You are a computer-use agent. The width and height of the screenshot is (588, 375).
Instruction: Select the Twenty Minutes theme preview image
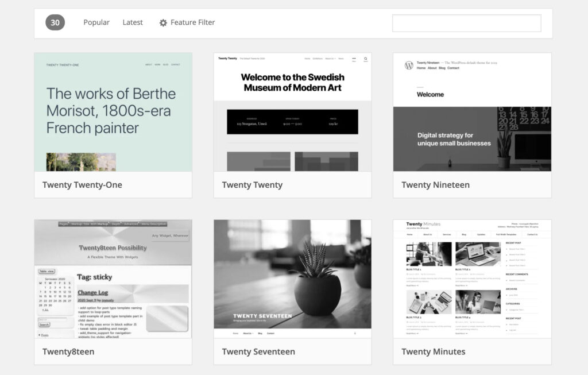(x=472, y=279)
